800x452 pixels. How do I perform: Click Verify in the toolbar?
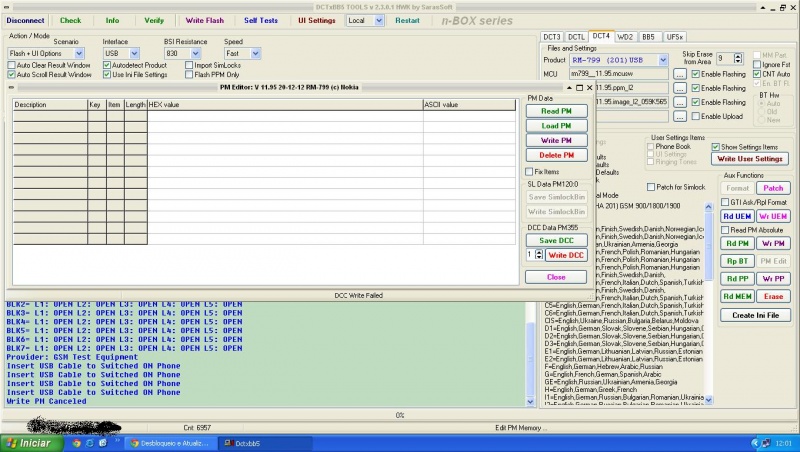pyautogui.click(x=154, y=20)
